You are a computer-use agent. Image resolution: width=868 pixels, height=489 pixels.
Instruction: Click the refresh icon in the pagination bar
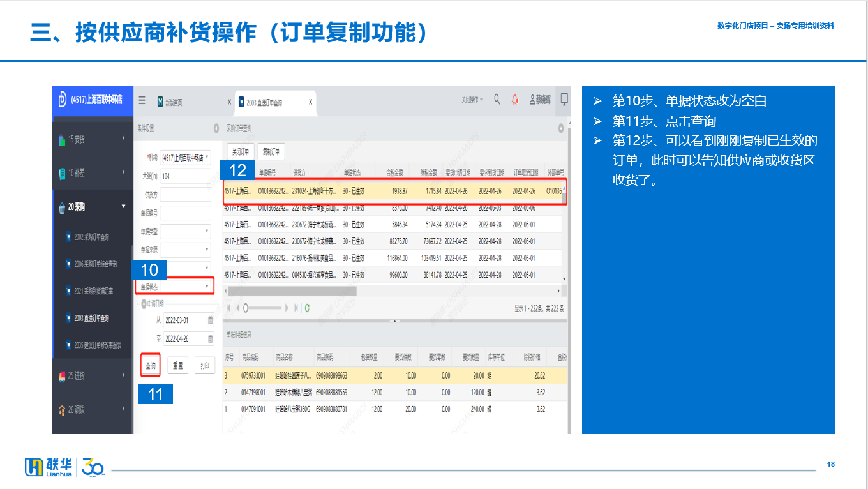pyautogui.click(x=308, y=308)
